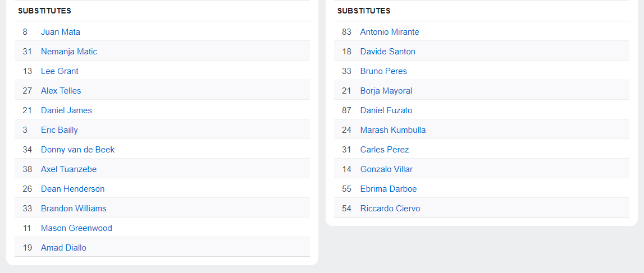Open Antonio Mirante's player page

(390, 32)
